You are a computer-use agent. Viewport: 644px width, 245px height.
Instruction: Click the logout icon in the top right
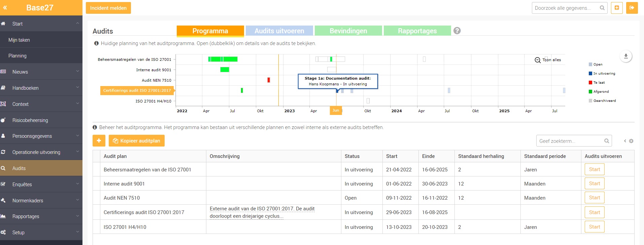click(632, 8)
